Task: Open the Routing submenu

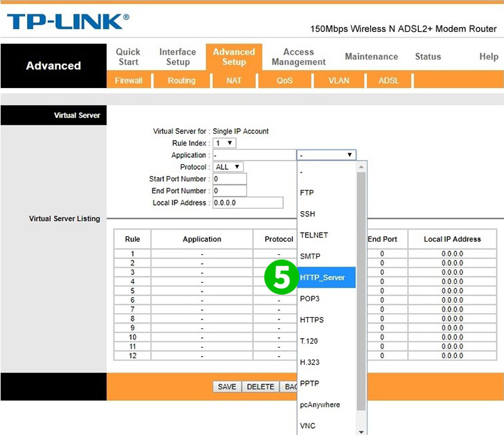Action: pyautogui.click(x=181, y=80)
